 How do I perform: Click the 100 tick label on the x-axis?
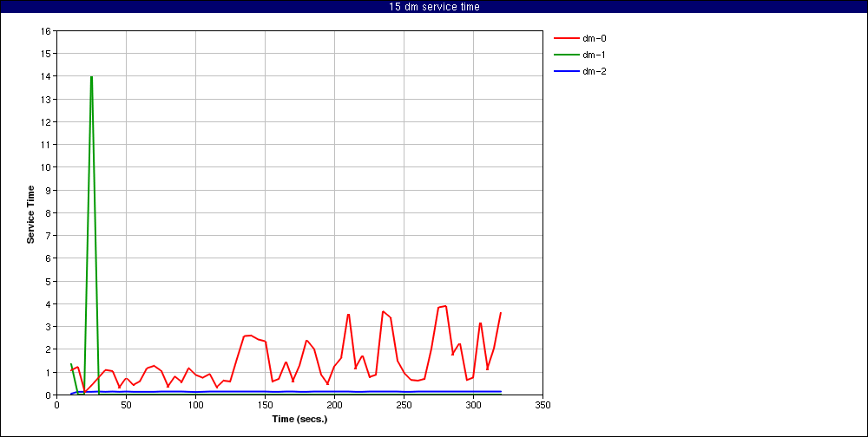point(195,405)
